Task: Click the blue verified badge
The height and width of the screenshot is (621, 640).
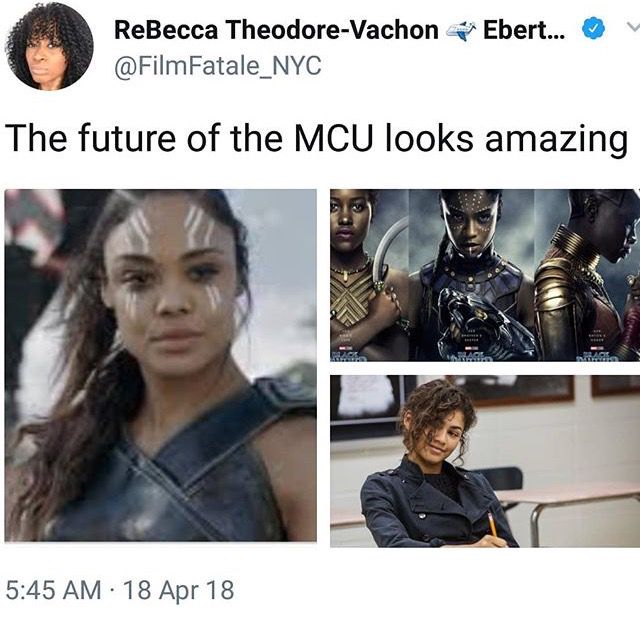Action: (x=592, y=29)
